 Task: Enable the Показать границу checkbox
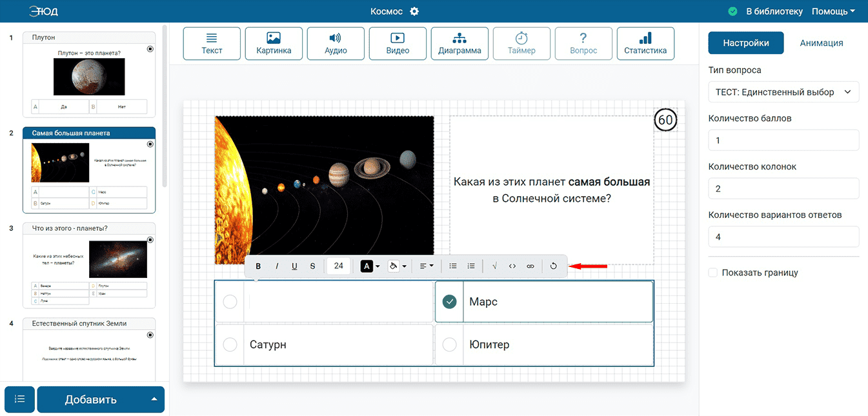[x=713, y=273]
